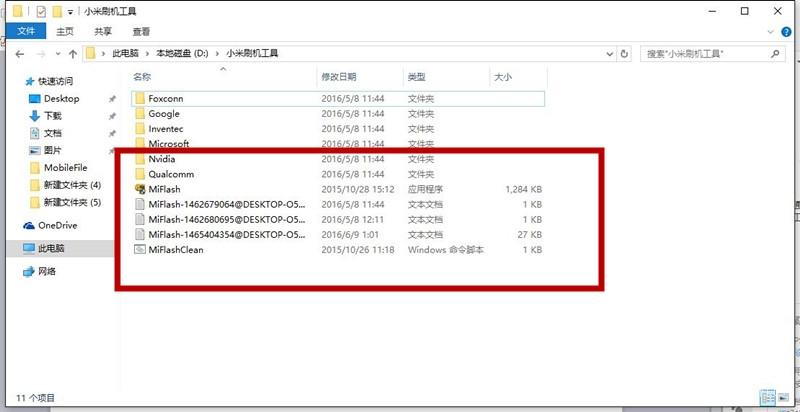
Task: Switch to details view layout icon
Action: pyautogui.click(x=767, y=397)
